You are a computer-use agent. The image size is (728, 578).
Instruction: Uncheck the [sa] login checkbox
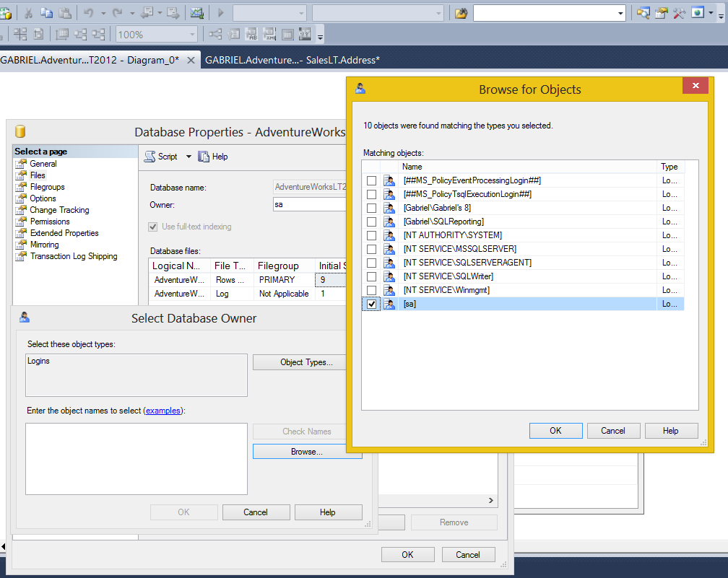click(371, 304)
